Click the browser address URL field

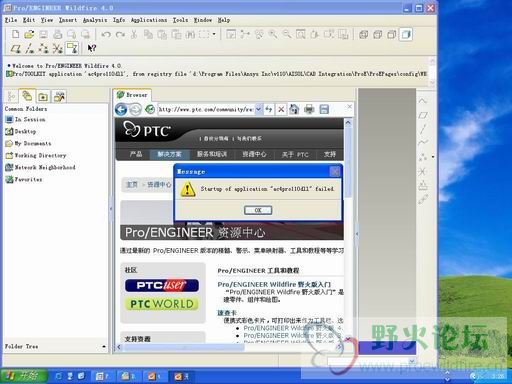click(x=206, y=109)
